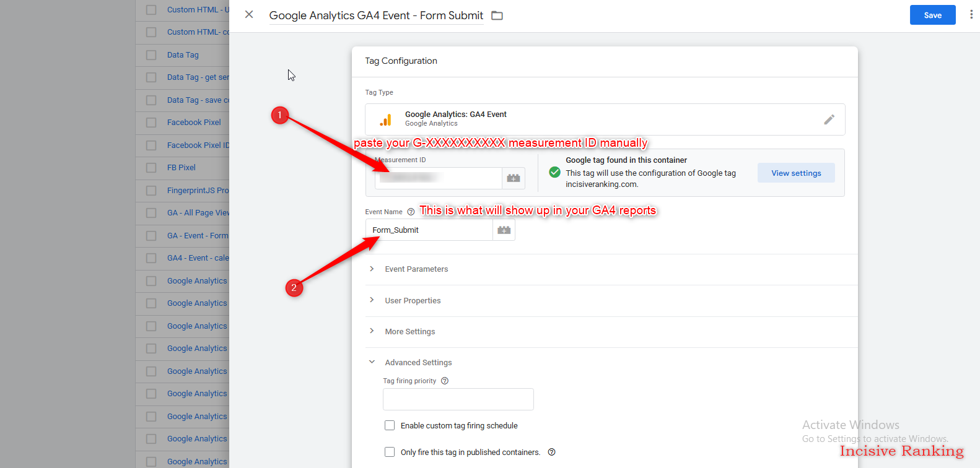Tick the FB Pixel row checkbox
This screenshot has height=468, width=980.
(151, 168)
